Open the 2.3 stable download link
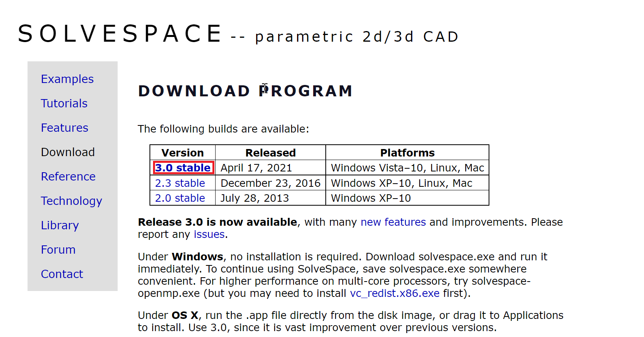Screen dimensions: 644x337 pyautogui.click(x=180, y=183)
